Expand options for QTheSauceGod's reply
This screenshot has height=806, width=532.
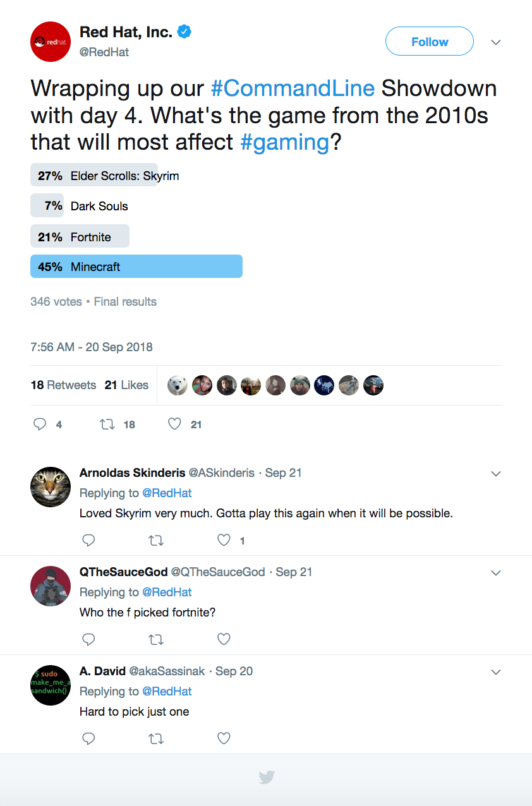pyautogui.click(x=496, y=573)
